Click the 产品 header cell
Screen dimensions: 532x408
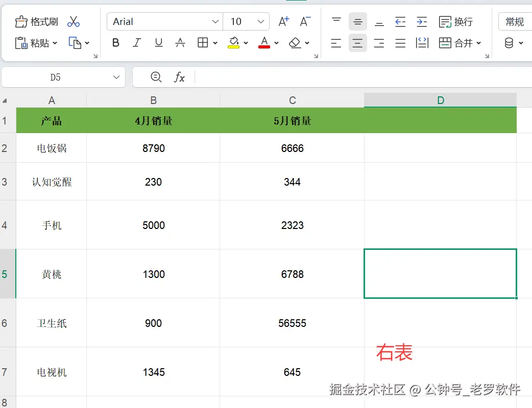coord(51,121)
